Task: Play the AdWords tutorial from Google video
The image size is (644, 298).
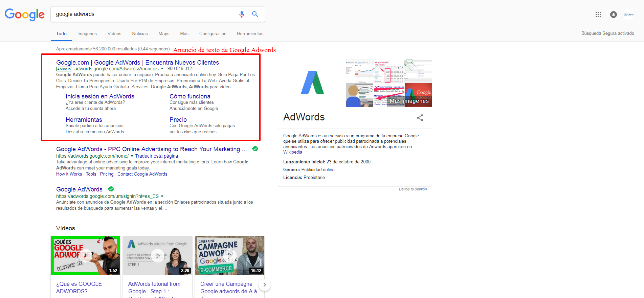Action: pos(158,255)
